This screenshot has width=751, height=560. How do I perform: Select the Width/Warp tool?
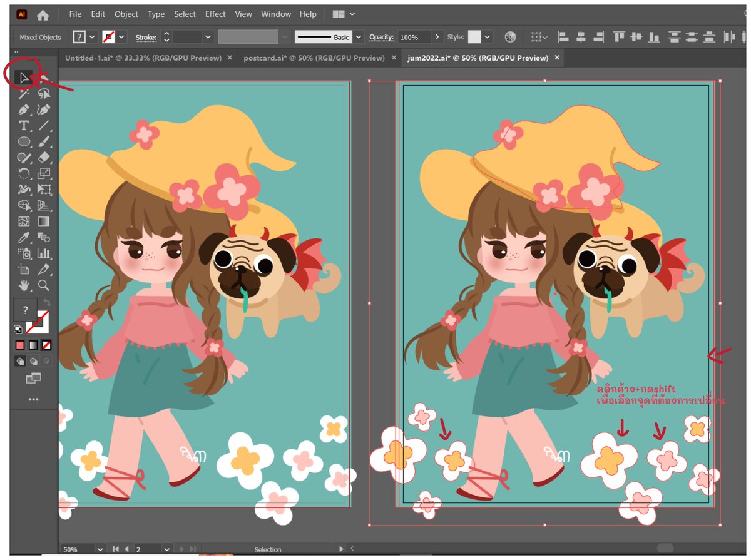tap(24, 189)
